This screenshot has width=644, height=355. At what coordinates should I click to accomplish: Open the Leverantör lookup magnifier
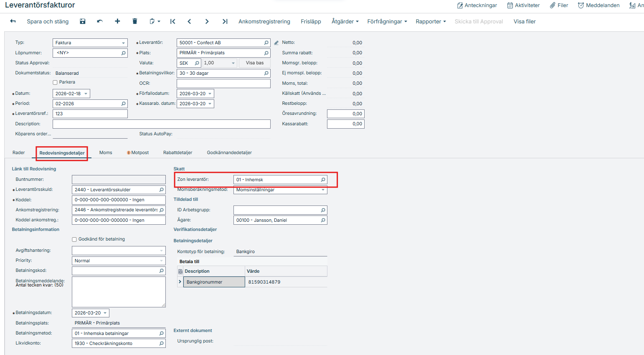(x=266, y=43)
